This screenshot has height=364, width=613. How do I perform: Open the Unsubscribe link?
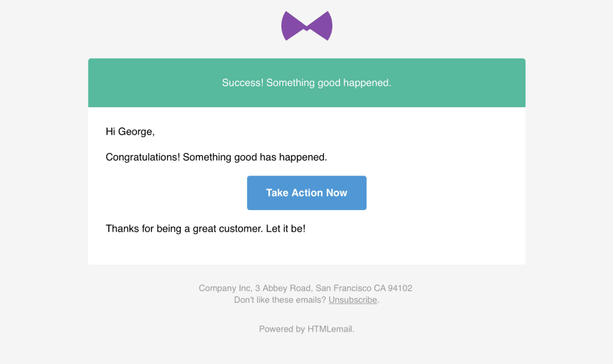[353, 300]
